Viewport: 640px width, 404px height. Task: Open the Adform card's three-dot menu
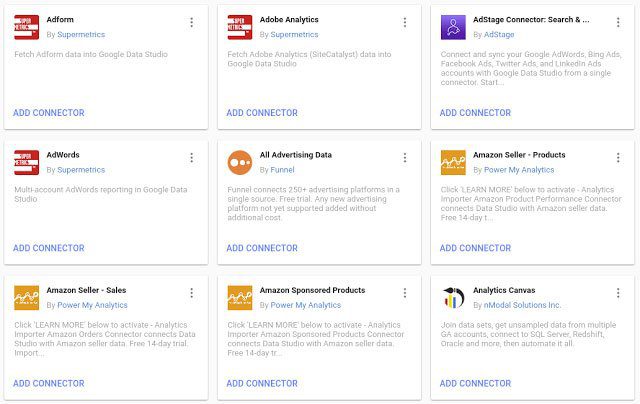point(191,22)
